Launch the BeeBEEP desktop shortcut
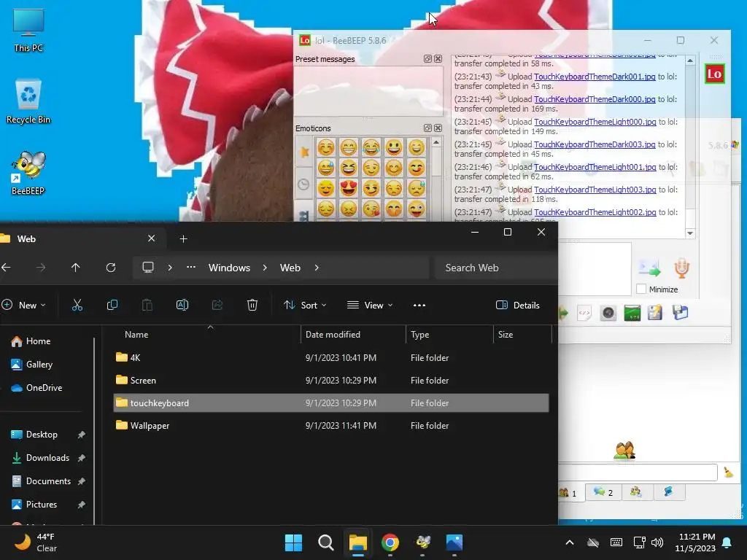 28,173
